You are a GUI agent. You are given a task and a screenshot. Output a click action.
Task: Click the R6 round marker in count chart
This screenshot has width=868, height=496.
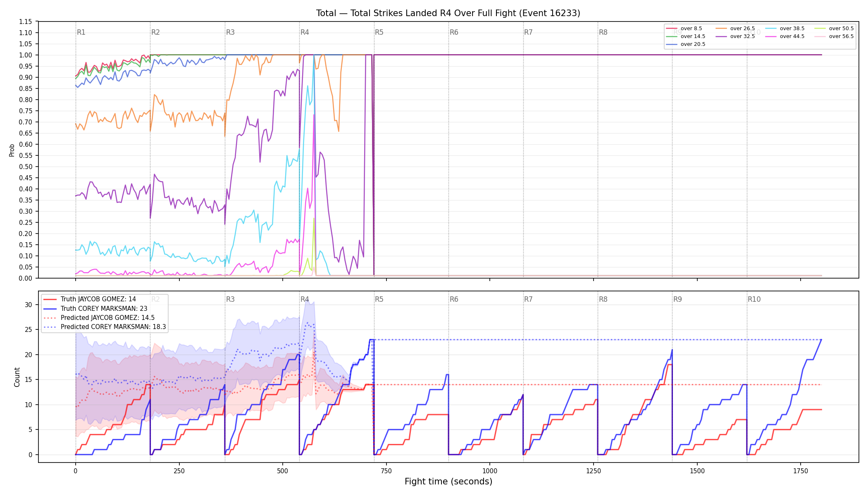pyautogui.click(x=454, y=299)
